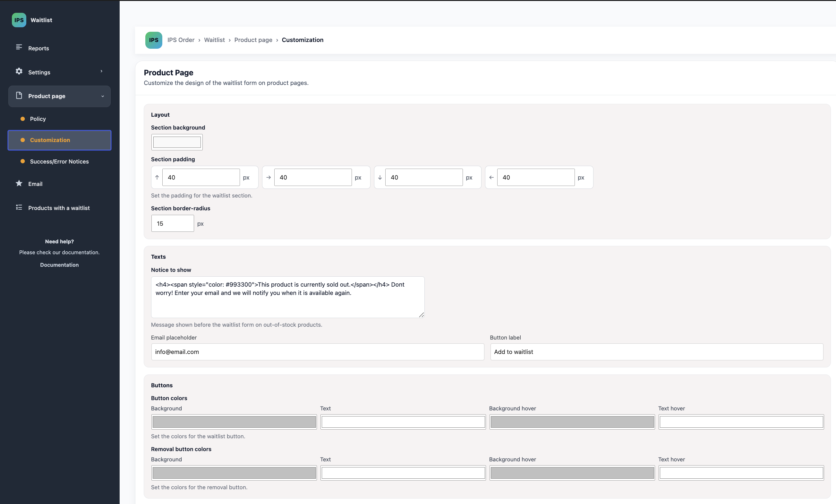Focus the Email placeholder field

(318, 352)
